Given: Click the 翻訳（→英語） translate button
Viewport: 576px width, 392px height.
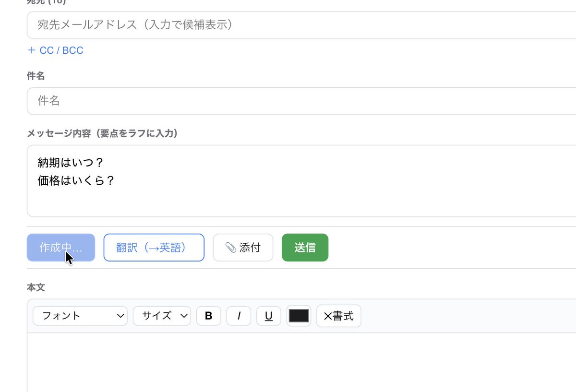Looking at the screenshot, I should tap(154, 248).
